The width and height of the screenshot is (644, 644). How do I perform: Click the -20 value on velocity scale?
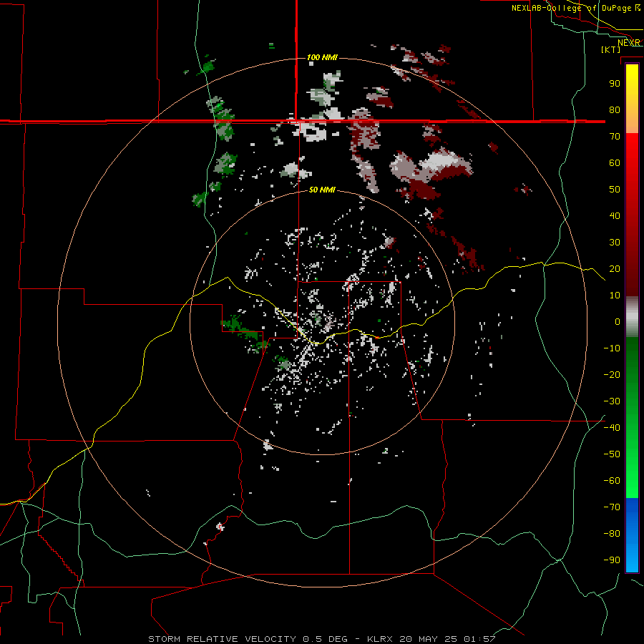pyautogui.click(x=612, y=374)
